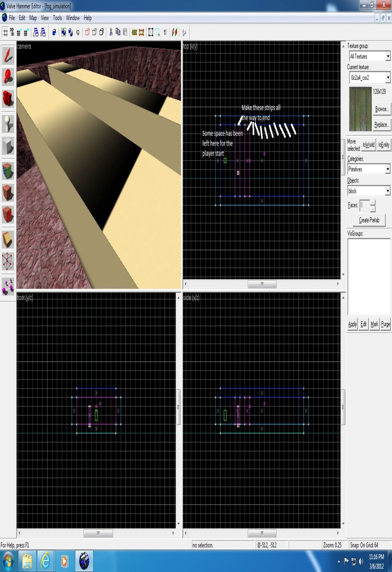The width and height of the screenshot is (392, 572).
Task: Open the Objects block dropdown
Action: [x=387, y=191]
